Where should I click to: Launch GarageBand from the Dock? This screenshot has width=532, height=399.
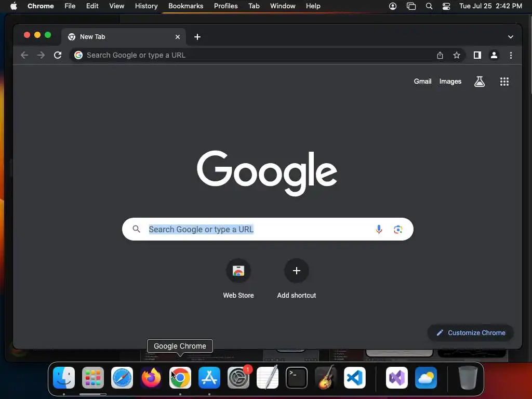[326, 378]
